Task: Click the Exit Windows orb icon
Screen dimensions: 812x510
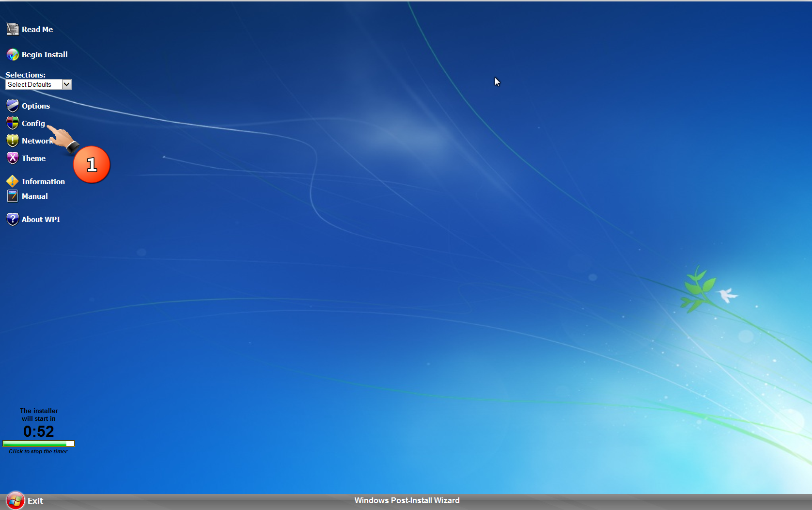Action: (x=15, y=501)
